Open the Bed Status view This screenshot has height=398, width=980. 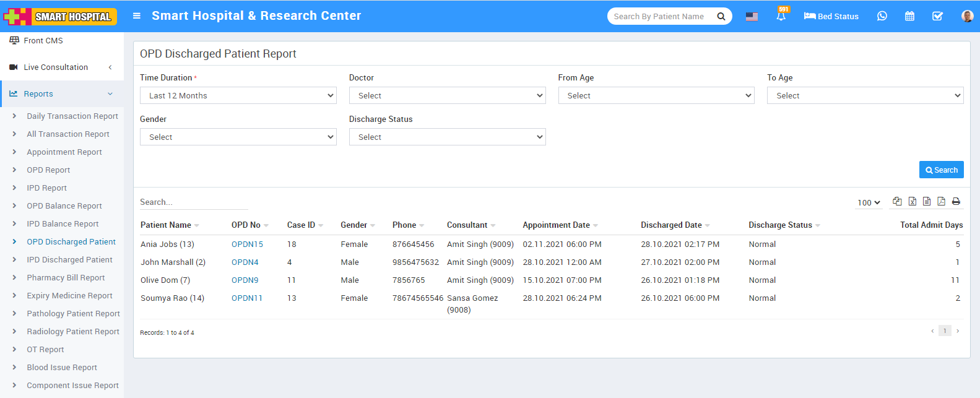click(x=831, y=16)
